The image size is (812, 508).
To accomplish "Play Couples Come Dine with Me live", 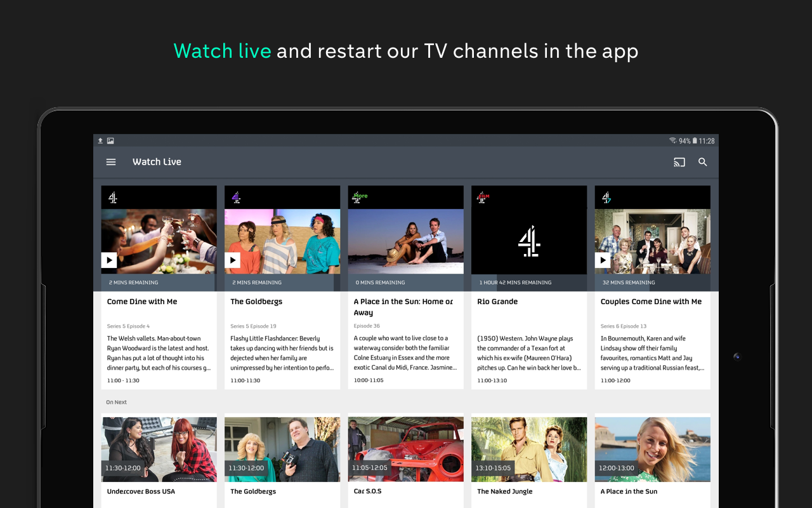I will pos(603,260).
